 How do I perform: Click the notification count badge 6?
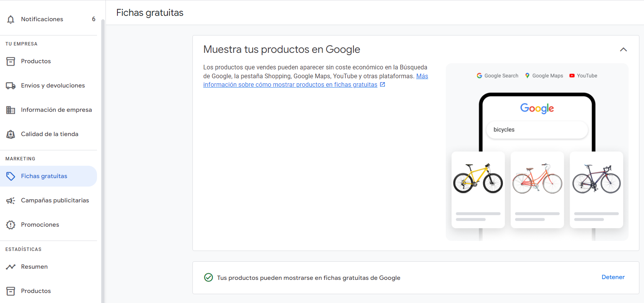94,19
